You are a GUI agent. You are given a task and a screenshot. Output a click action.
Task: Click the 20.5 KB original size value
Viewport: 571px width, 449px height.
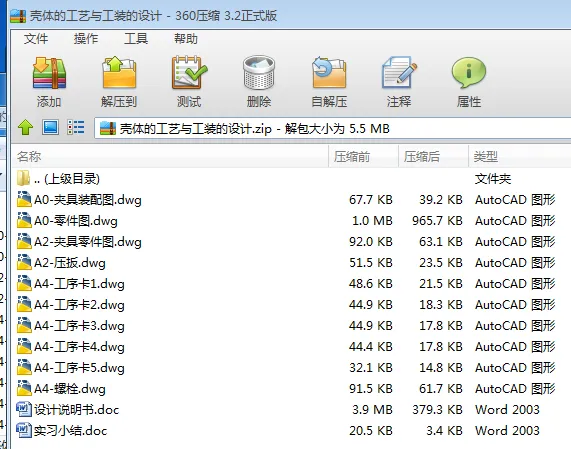(371, 431)
